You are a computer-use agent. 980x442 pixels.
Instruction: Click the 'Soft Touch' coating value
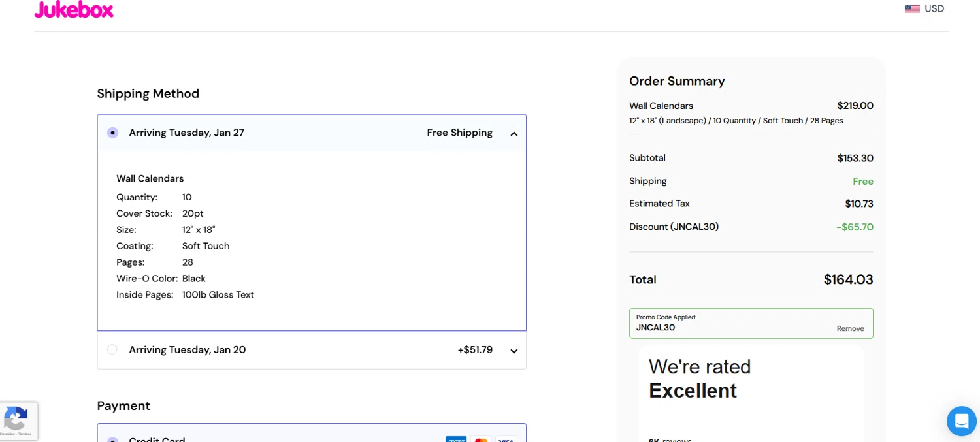point(206,246)
